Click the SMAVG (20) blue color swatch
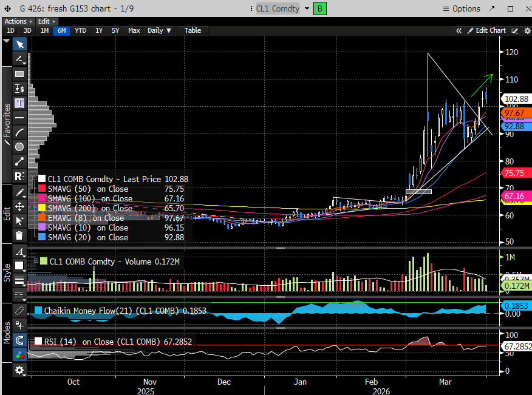532x395 pixels. click(42, 237)
